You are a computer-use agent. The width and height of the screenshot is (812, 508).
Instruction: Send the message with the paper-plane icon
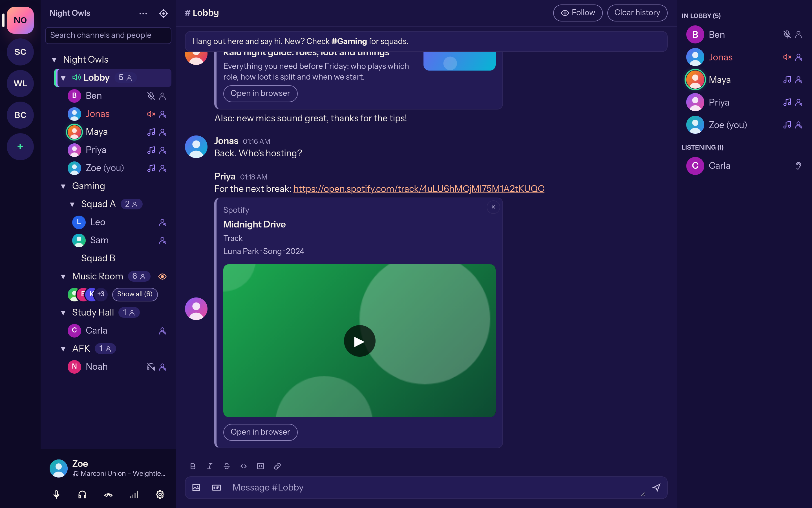[x=656, y=487]
